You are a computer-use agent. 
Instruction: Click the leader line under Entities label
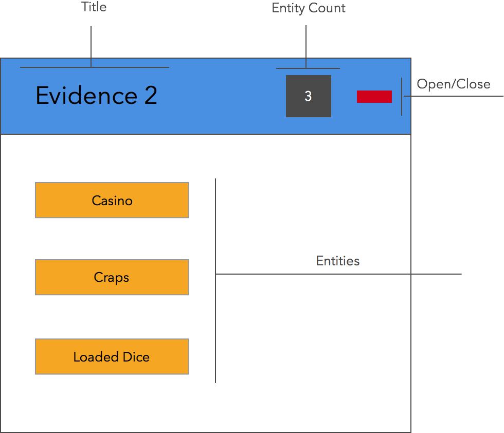click(x=339, y=274)
